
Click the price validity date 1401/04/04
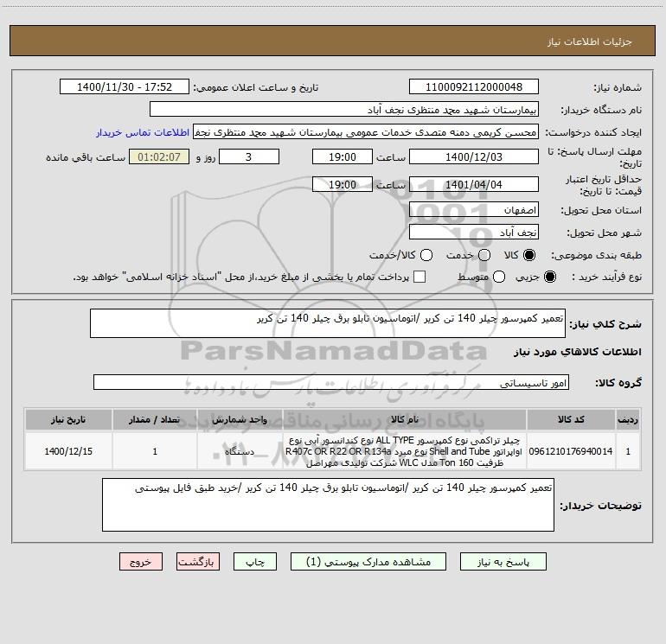click(474, 184)
